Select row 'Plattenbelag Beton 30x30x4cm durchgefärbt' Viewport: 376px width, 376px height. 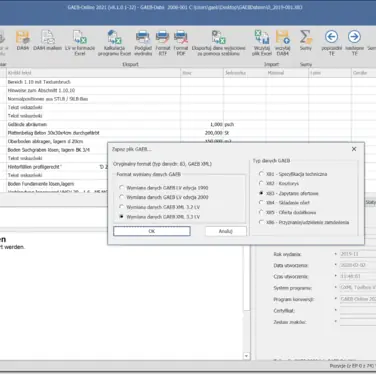pos(93,133)
